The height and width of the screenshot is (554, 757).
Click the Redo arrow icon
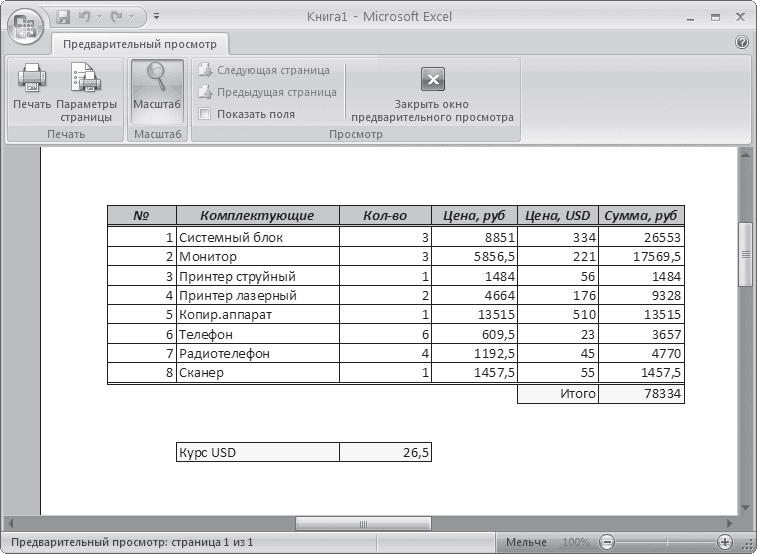117,17
